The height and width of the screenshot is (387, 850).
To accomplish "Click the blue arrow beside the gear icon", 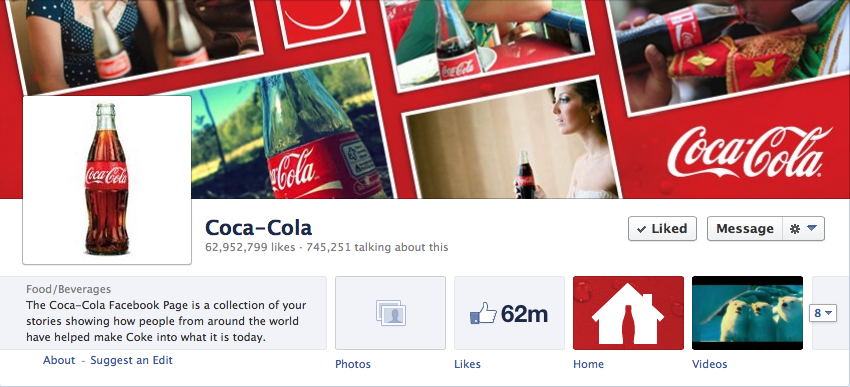I will pyautogui.click(x=812, y=229).
